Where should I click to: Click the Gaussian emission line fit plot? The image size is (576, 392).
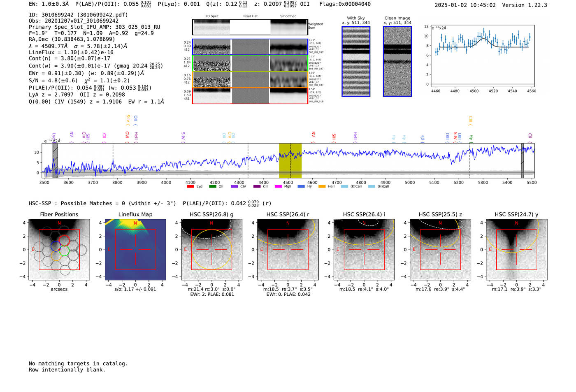482,56
